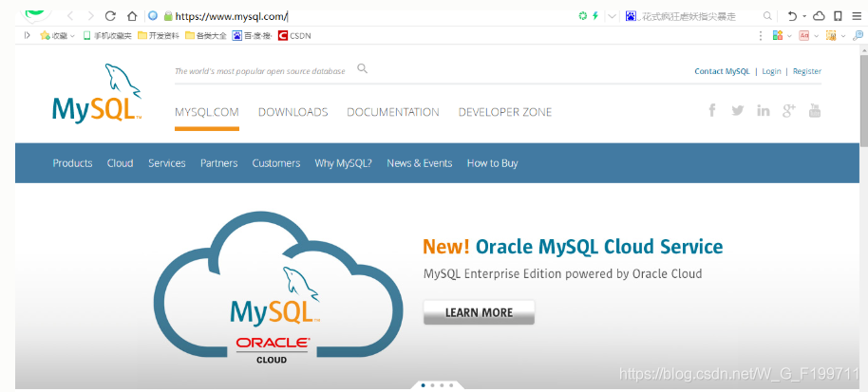
Task: Open the News & Events menu item
Action: coord(420,163)
